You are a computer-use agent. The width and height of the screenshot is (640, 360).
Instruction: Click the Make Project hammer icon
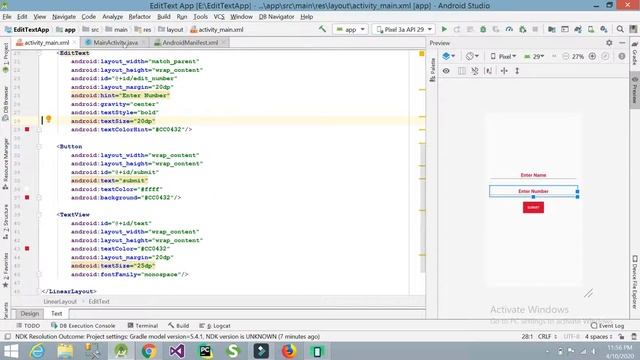point(322,29)
